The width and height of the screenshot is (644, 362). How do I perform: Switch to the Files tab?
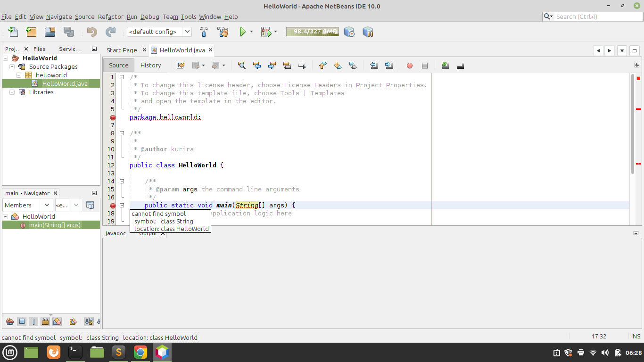pyautogui.click(x=40, y=49)
